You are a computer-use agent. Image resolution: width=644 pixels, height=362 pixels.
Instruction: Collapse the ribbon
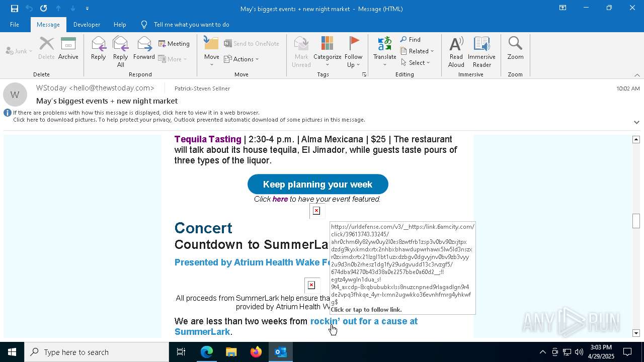[x=637, y=75]
